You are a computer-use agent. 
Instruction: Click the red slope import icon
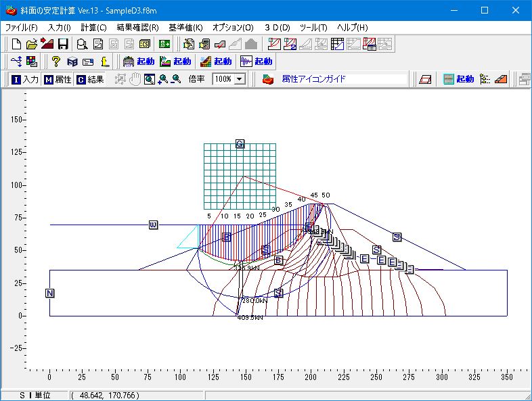point(47,44)
